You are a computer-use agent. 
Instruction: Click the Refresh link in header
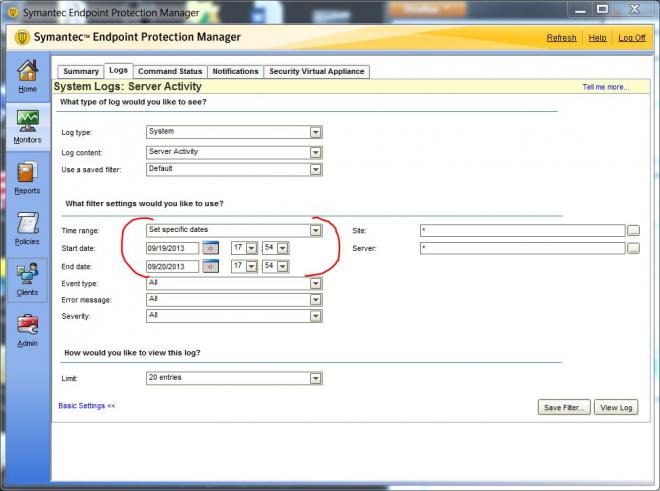tap(562, 38)
